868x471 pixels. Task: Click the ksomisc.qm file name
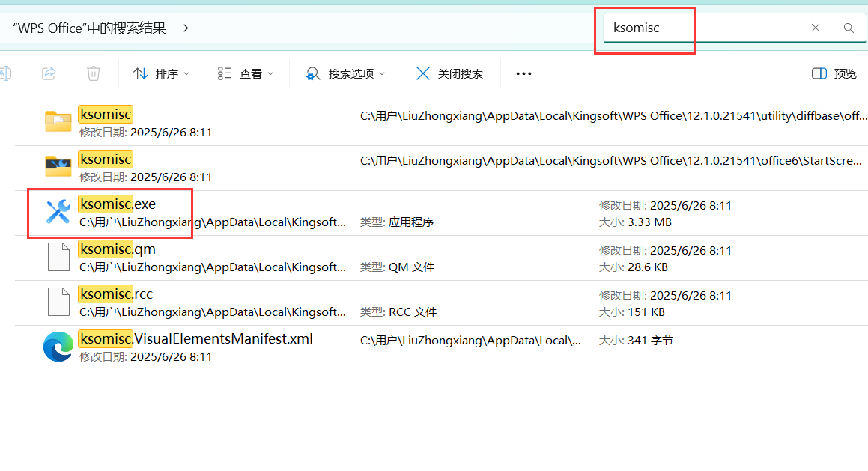click(118, 249)
